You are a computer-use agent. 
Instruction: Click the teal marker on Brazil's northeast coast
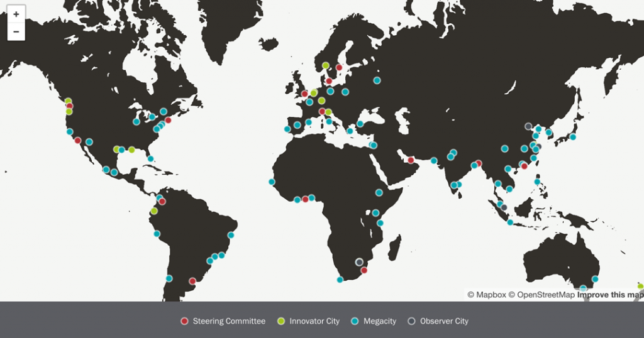(231, 235)
